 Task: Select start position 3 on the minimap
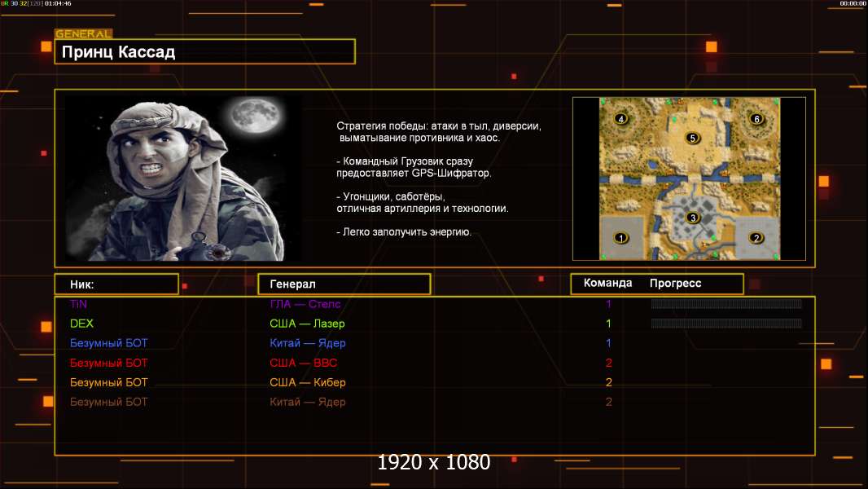pyautogui.click(x=692, y=218)
